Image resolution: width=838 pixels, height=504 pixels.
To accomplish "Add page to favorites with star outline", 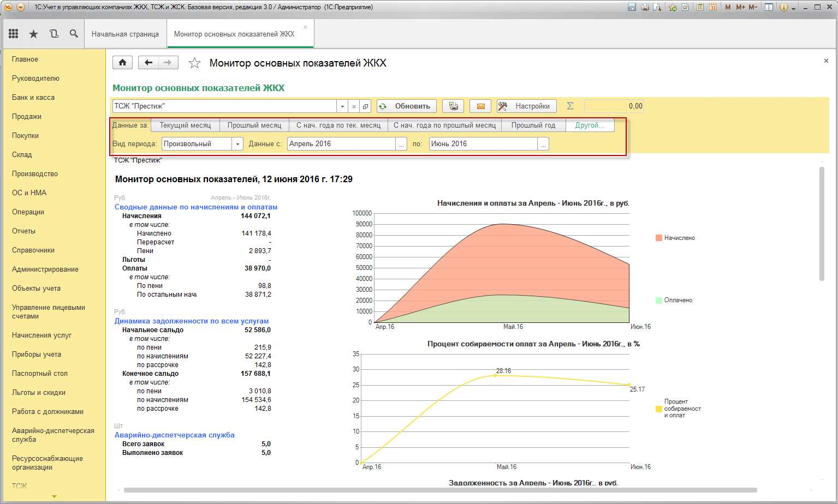I will [x=194, y=63].
